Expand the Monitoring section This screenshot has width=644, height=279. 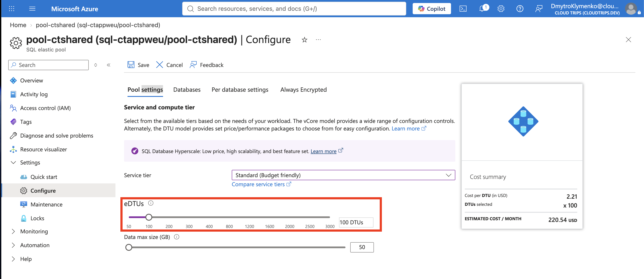pos(13,231)
